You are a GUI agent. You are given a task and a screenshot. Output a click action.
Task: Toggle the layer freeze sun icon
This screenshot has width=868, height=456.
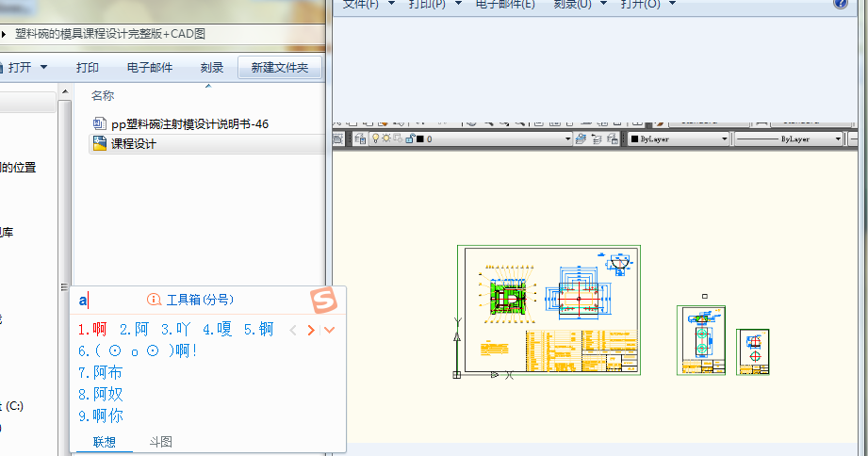(x=386, y=138)
